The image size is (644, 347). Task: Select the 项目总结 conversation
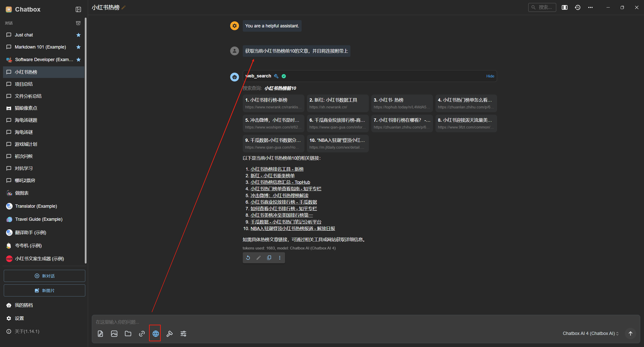point(44,84)
